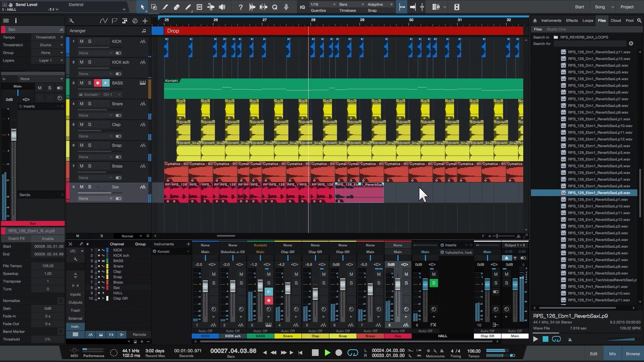The image size is (644, 362).
Task: Open the Song menu dropdown arrow
Action: tap(613, 7)
